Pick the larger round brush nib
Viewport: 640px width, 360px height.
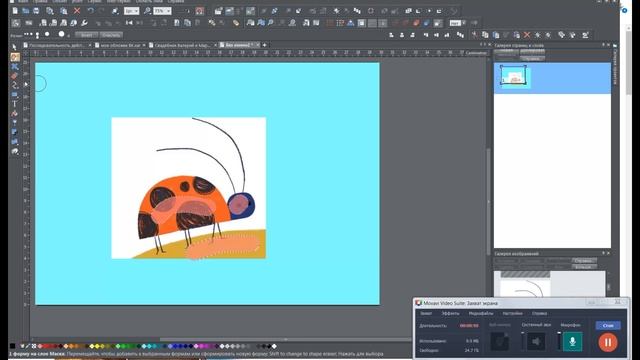(61, 34)
